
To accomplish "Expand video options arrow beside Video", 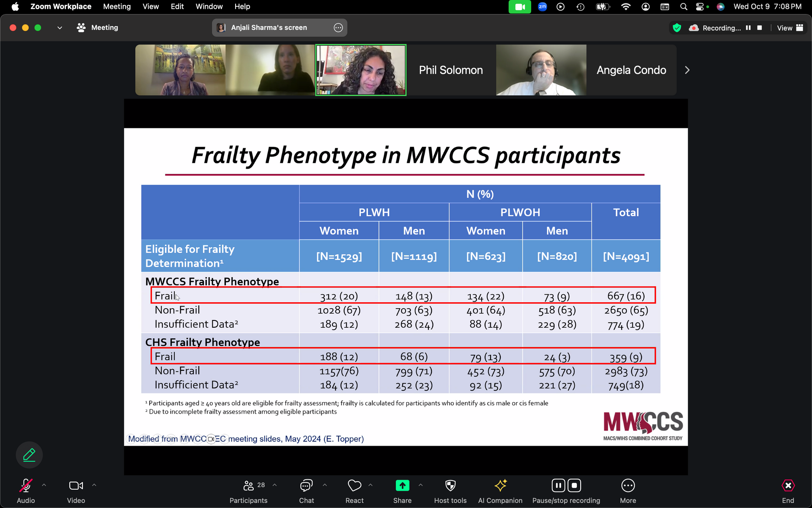I will [94, 485].
